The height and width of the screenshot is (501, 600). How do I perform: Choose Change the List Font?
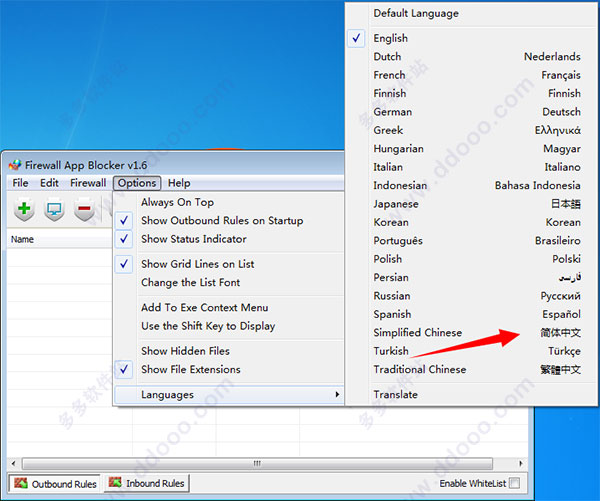coord(229,282)
